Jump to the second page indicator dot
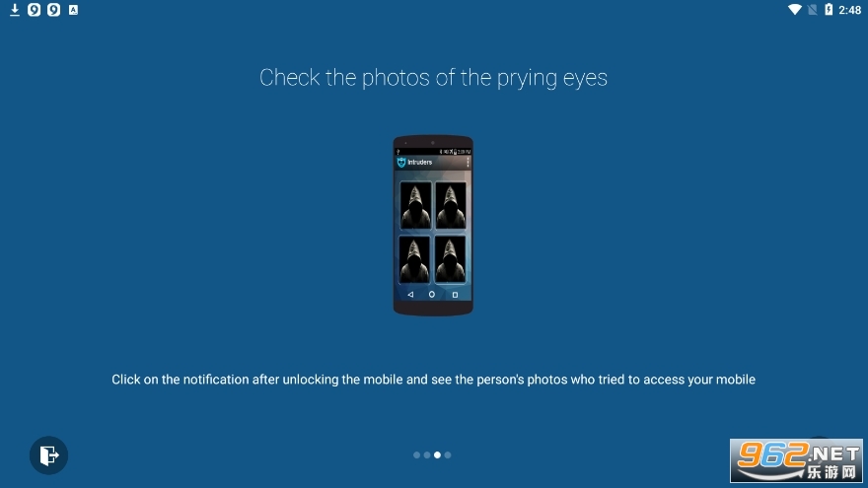Screen dimensions: 868x488 click(427, 454)
